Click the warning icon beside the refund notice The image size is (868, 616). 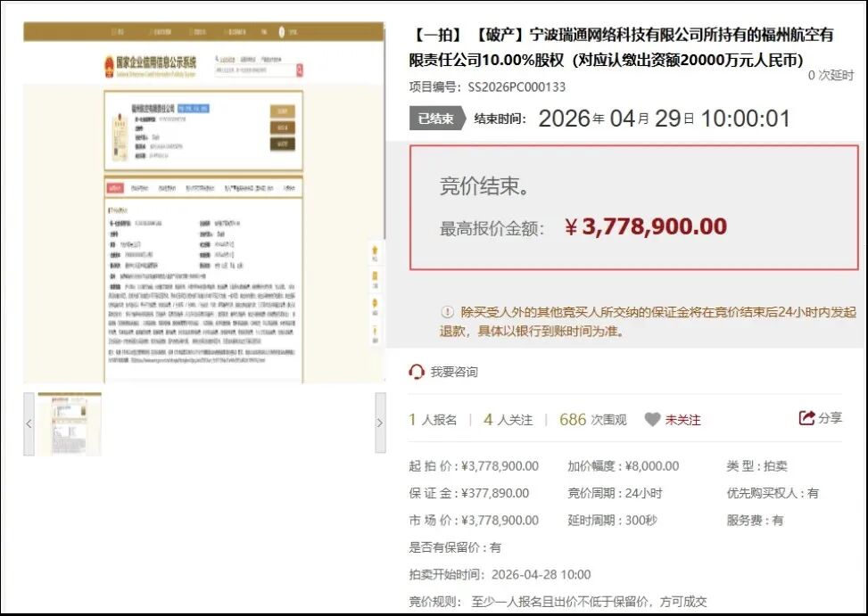point(447,312)
